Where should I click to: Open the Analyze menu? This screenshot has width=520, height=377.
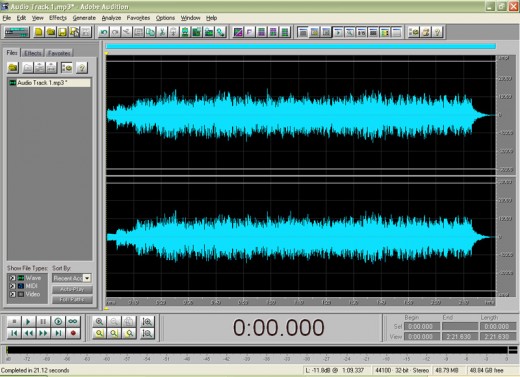[111, 18]
